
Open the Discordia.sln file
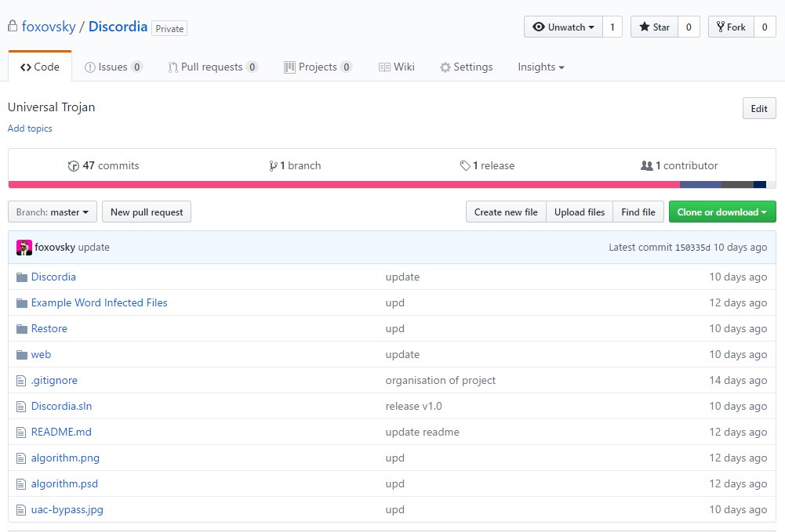[62, 407]
